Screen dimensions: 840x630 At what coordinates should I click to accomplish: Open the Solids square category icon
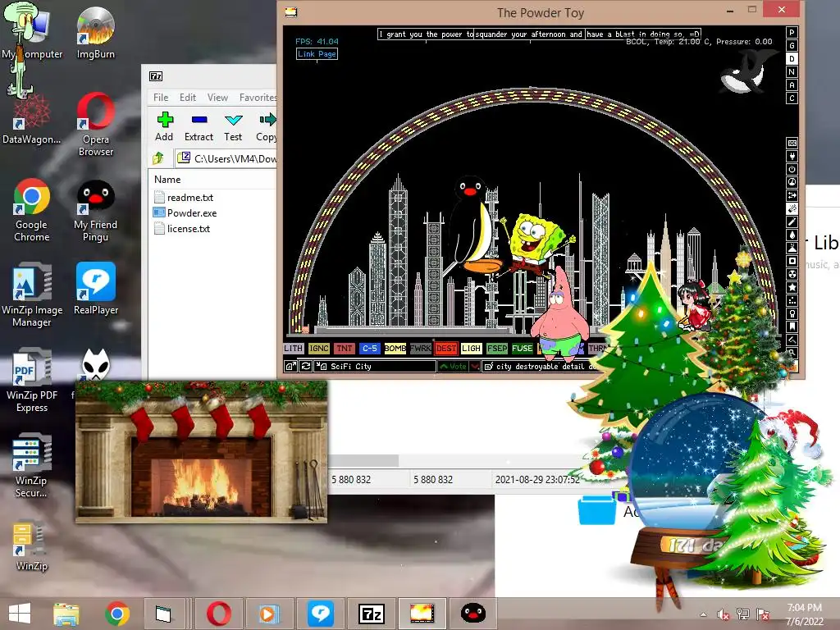coord(792,261)
